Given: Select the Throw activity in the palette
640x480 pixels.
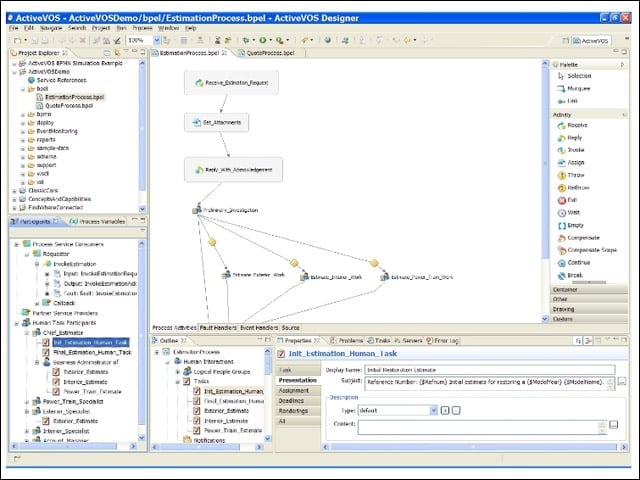Looking at the screenshot, I should click(x=571, y=175).
